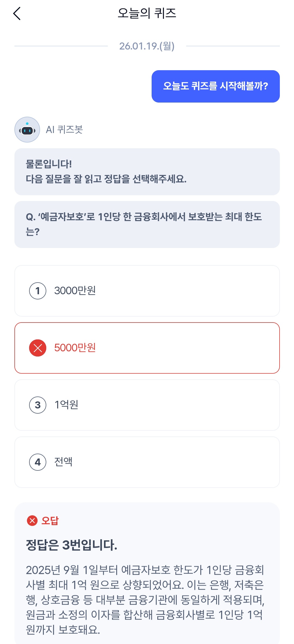This screenshot has height=644, width=294.
Task: Tap the red 오답 error icon
Action: [32, 521]
